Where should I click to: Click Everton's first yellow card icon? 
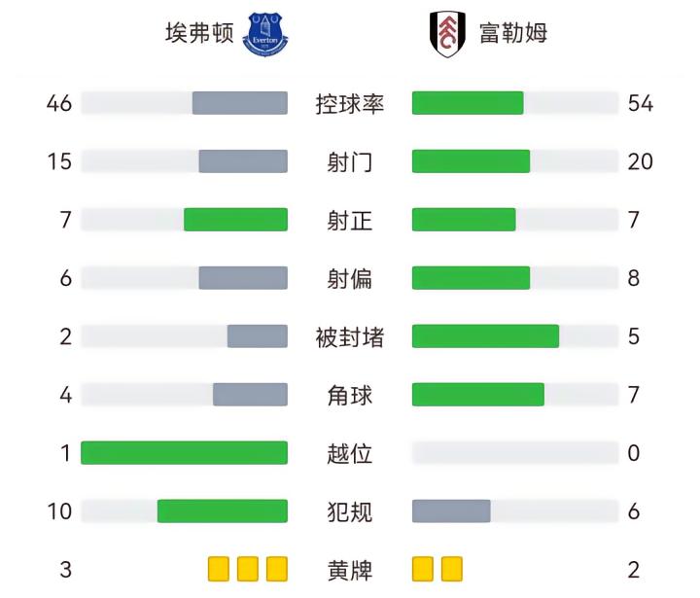pyautogui.click(x=219, y=569)
